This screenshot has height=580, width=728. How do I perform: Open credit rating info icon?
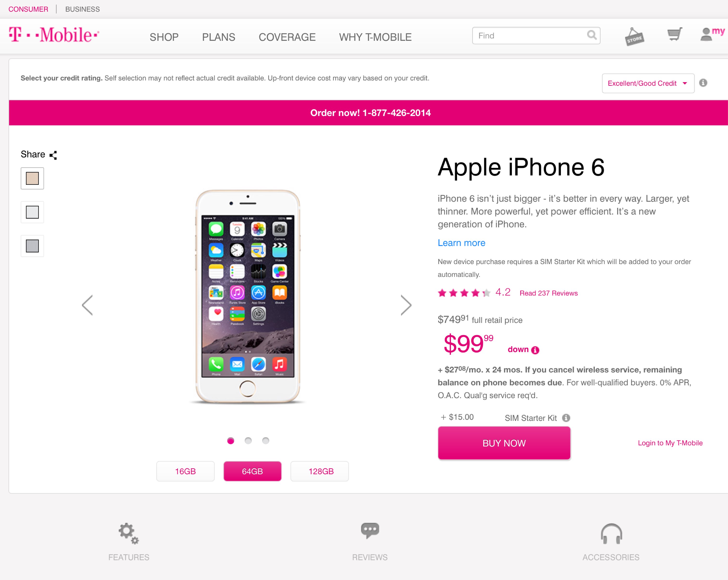point(703,83)
